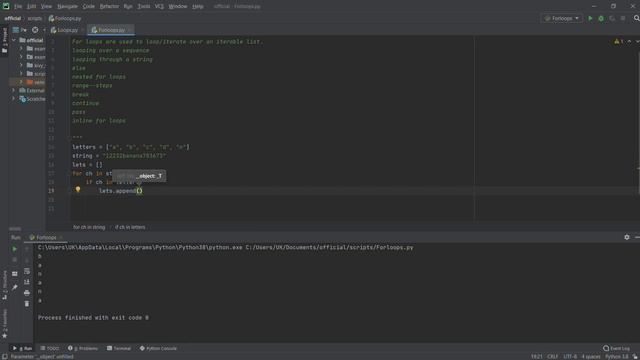Image resolution: width=640 pixels, height=360 pixels.
Task: Expand the scripts folder in project tree
Action: tap(21, 74)
